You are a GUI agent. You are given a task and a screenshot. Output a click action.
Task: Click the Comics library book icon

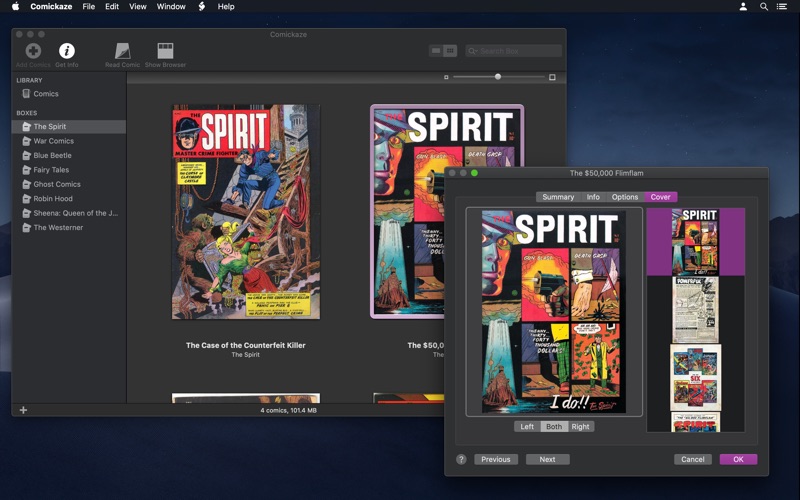[27, 94]
